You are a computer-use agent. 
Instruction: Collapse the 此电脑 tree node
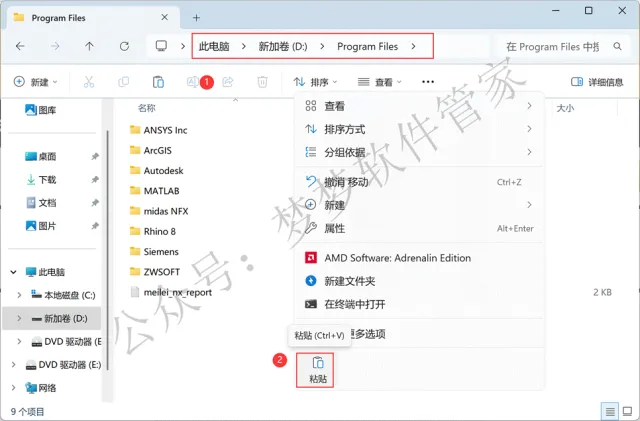point(13,272)
